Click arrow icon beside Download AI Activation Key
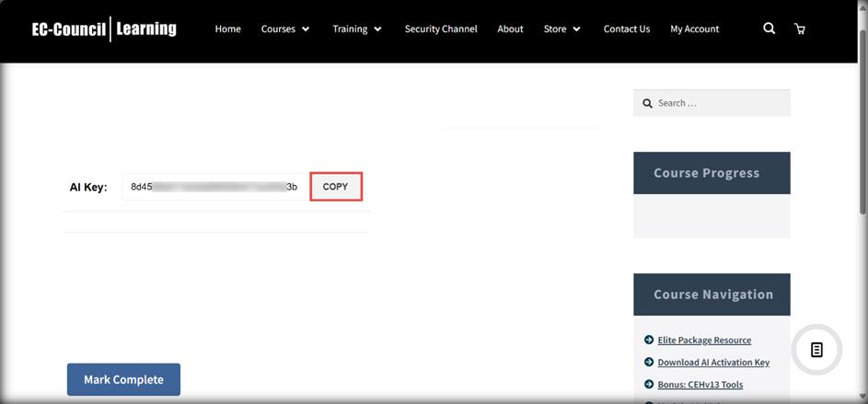 (x=649, y=362)
